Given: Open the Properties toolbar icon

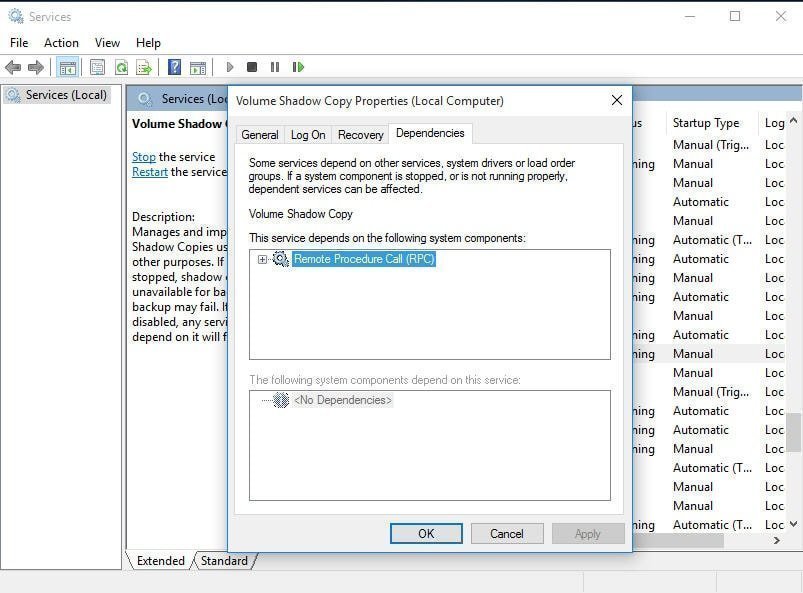Looking at the screenshot, I should click(x=97, y=67).
